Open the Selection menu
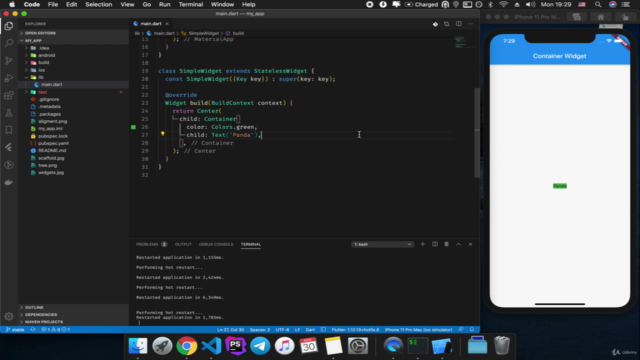 click(x=98, y=4)
